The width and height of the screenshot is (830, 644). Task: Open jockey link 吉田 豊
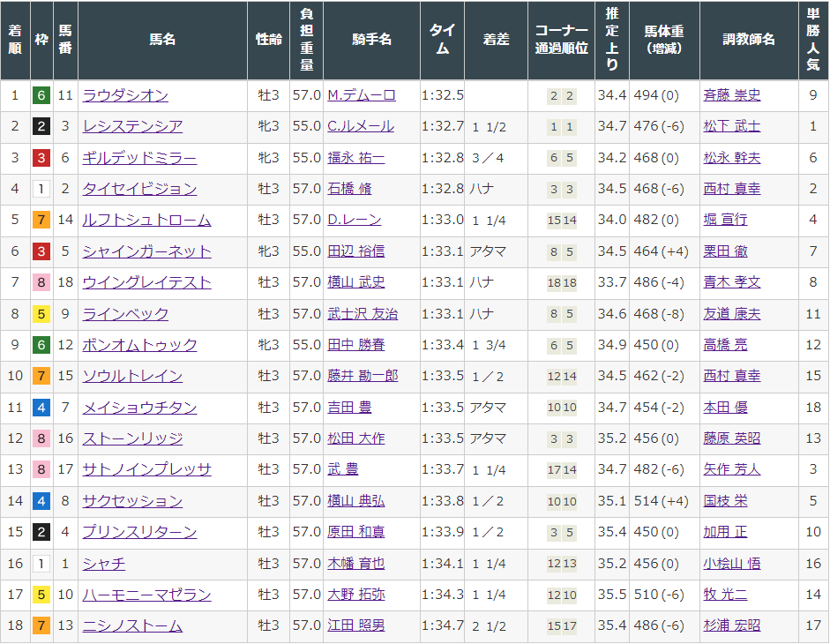[x=349, y=408]
